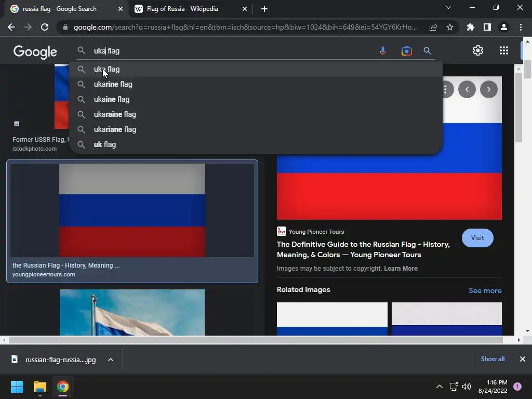The height and width of the screenshot is (399, 532).
Task: Open the tab search dropdown
Action: 448,7
